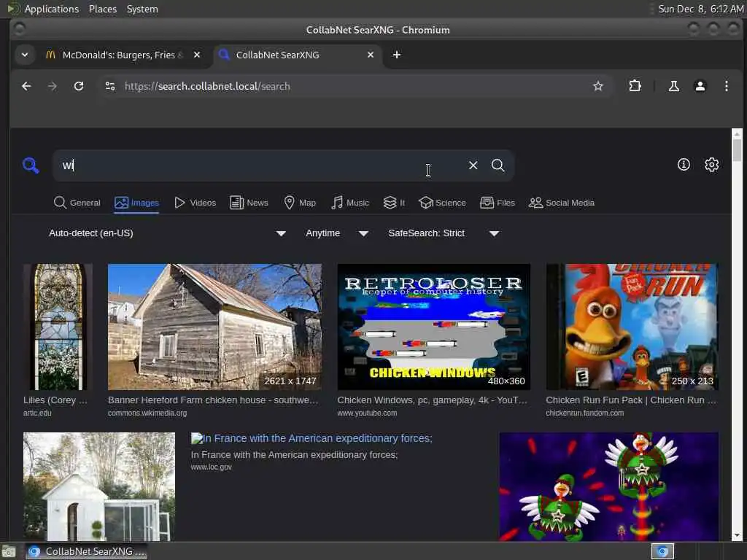Select the Images category
Image resolution: width=747 pixels, height=560 pixels.
136,203
